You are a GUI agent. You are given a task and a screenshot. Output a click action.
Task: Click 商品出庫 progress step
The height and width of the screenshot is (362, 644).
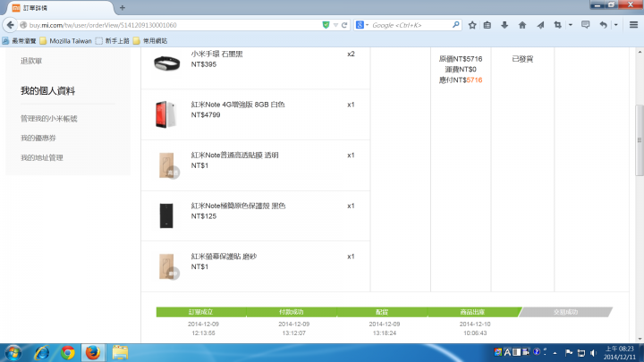click(x=472, y=312)
